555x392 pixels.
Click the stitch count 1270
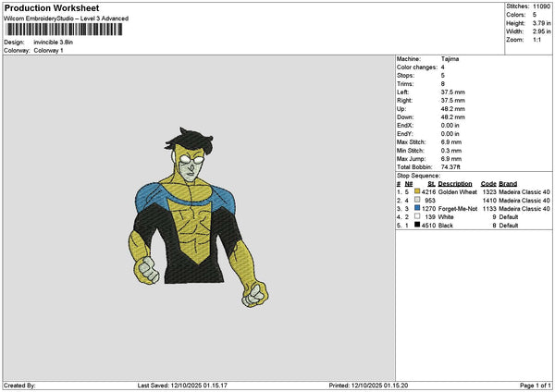pos(428,209)
